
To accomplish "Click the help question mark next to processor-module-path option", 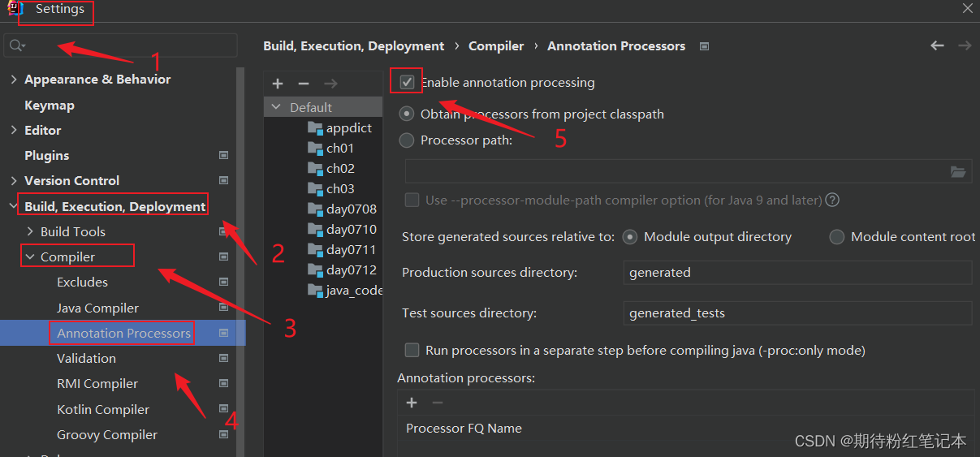I will (x=832, y=200).
